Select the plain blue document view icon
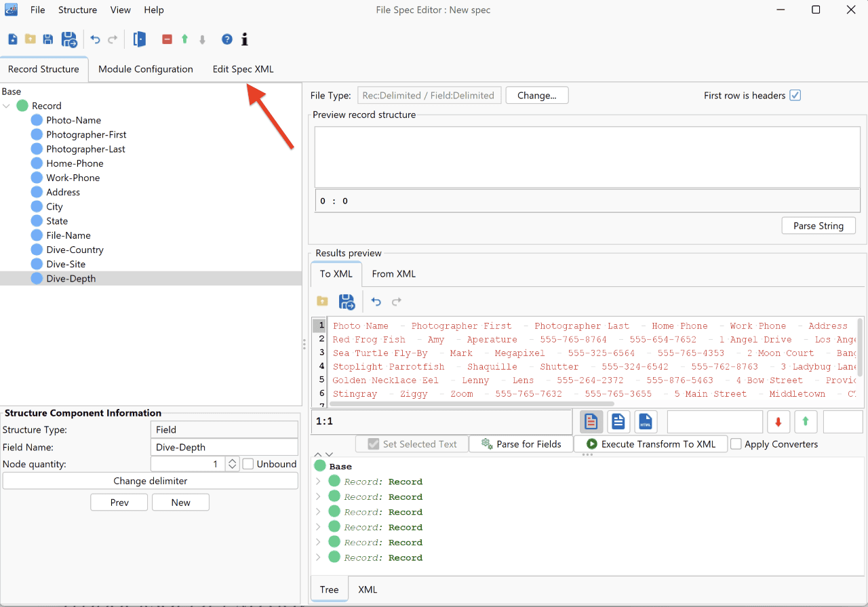This screenshot has height=607, width=868. (x=618, y=422)
